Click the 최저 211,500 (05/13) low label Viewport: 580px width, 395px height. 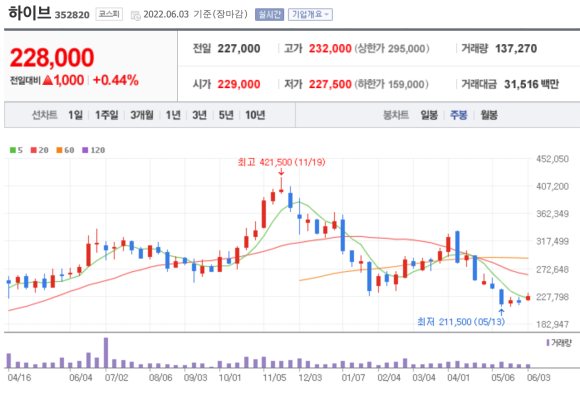click(x=461, y=322)
